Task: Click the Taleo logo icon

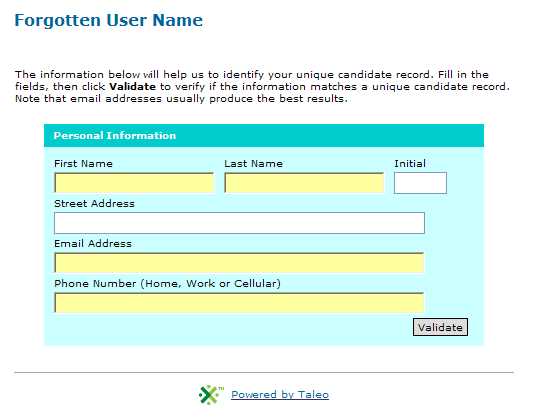Action: pos(211,395)
